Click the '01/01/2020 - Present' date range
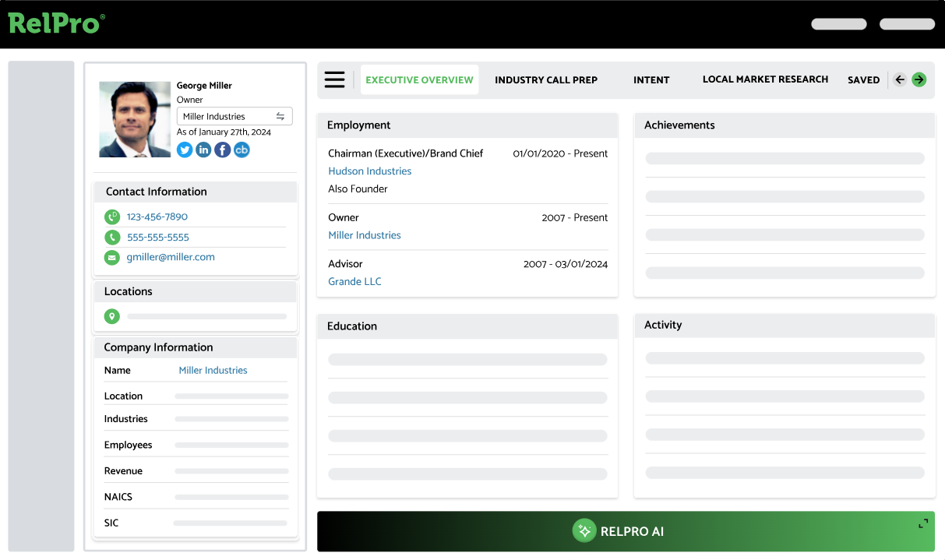This screenshot has height=560, width=945. (560, 153)
